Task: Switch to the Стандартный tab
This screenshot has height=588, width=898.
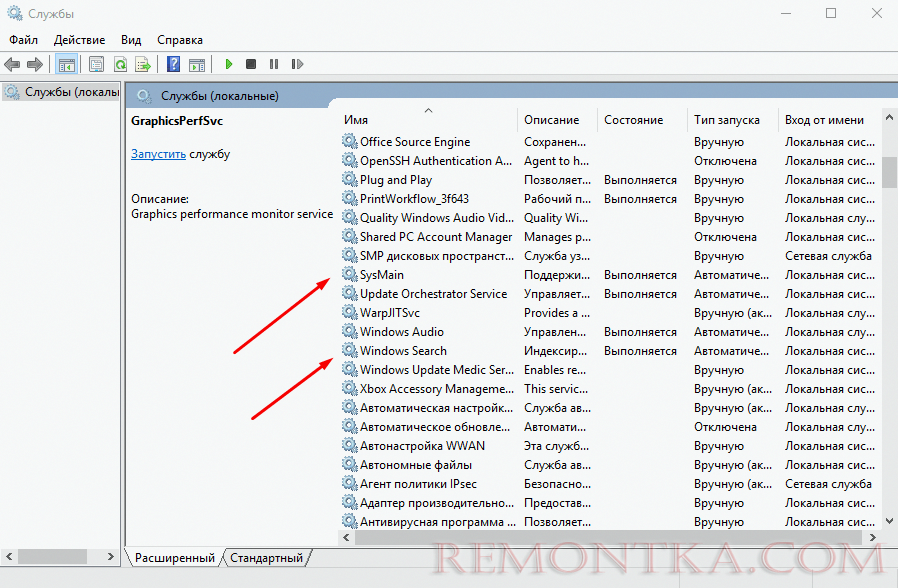Action: pos(266,558)
